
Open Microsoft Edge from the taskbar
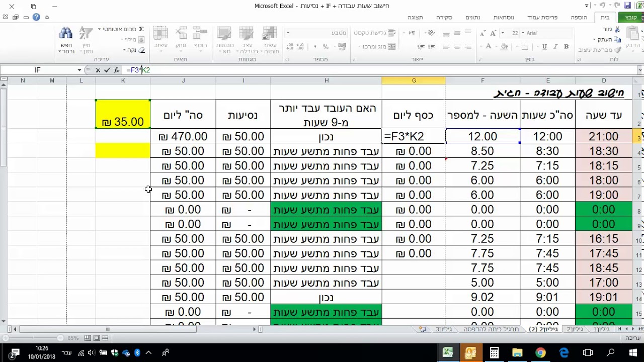pyautogui.click(x=564, y=353)
